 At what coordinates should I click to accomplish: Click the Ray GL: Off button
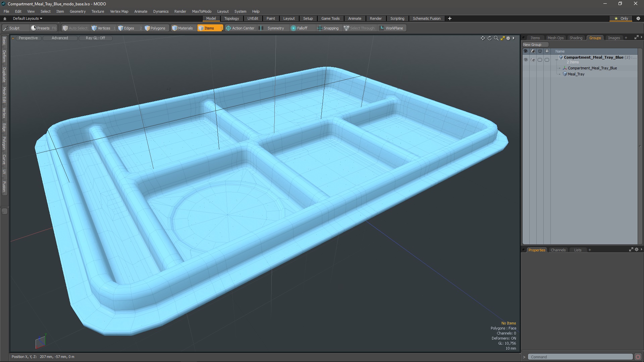click(x=95, y=38)
